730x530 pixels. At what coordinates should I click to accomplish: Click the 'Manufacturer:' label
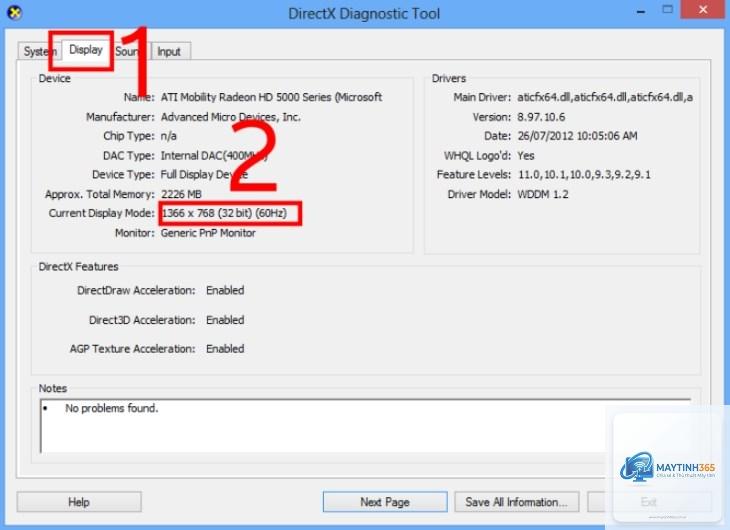120,117
